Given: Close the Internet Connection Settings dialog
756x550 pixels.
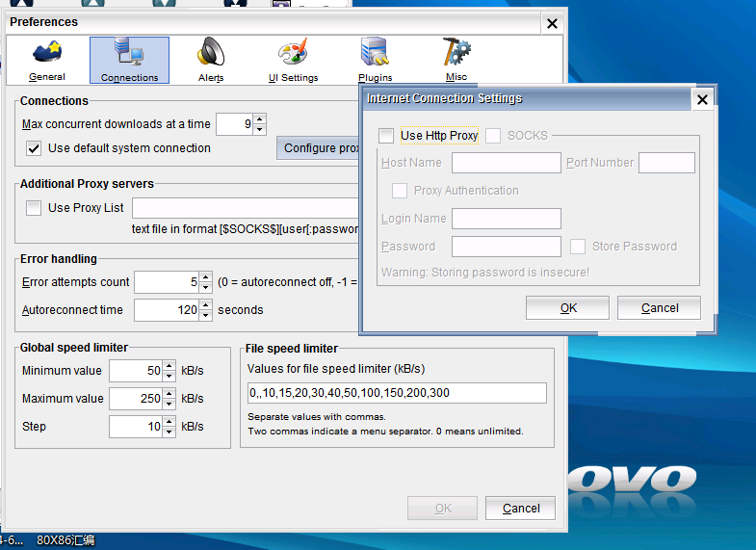Looking at the screenshot, I should click(702, 99).
